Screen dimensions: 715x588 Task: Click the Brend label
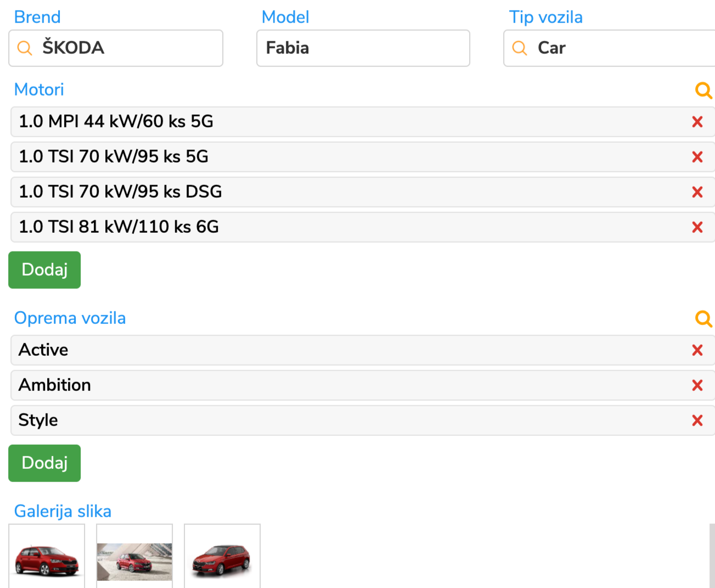point(37,17)
